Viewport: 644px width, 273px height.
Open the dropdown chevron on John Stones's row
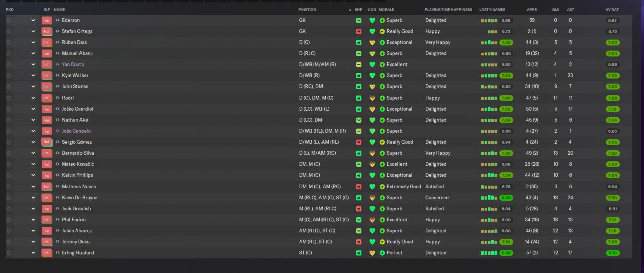33,86
